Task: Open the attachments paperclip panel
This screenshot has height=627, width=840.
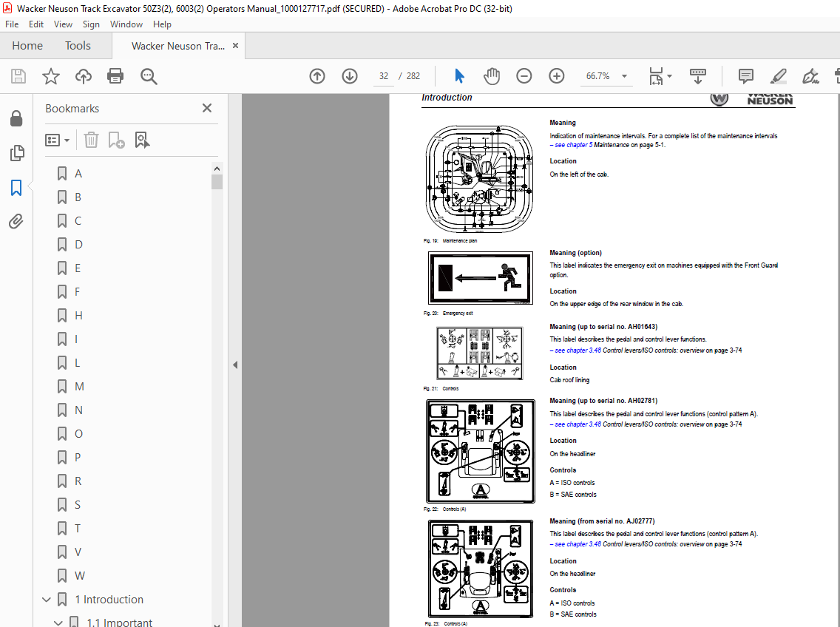Action: click(16, 221)
